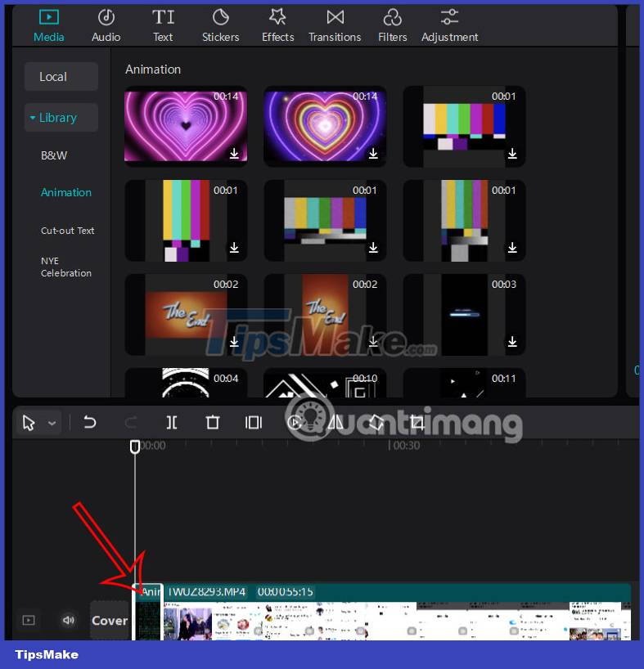Open the Media tab
The image size is (644, 669).
48,26
